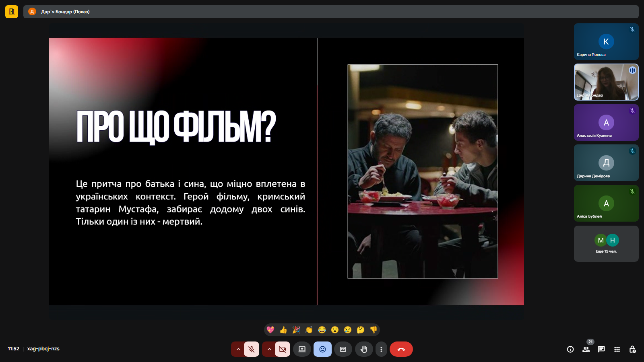Toggle the emoji reactions bar
Screen dimensions: 644x362
(x=322, y=349)
